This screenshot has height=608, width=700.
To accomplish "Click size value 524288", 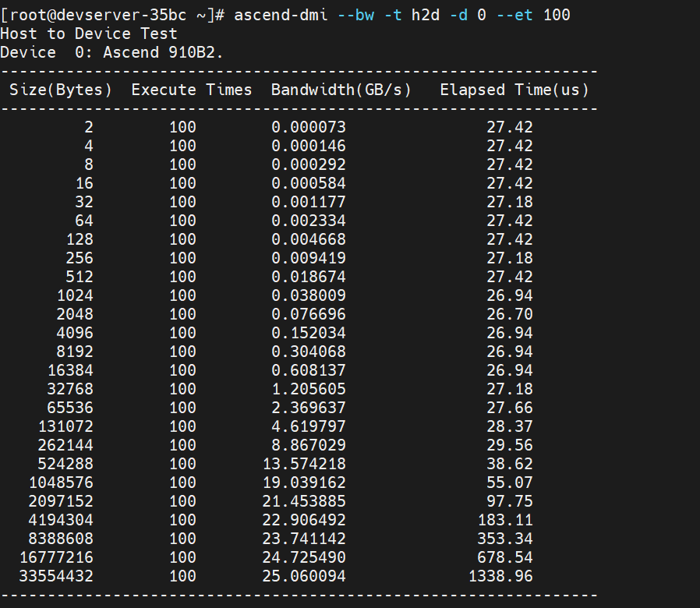I will click(65, 465).
